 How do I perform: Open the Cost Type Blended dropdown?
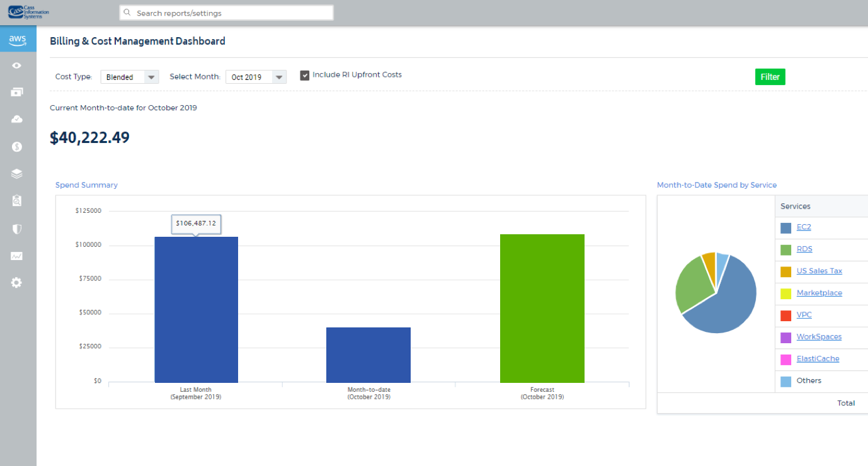click(129, 77)
